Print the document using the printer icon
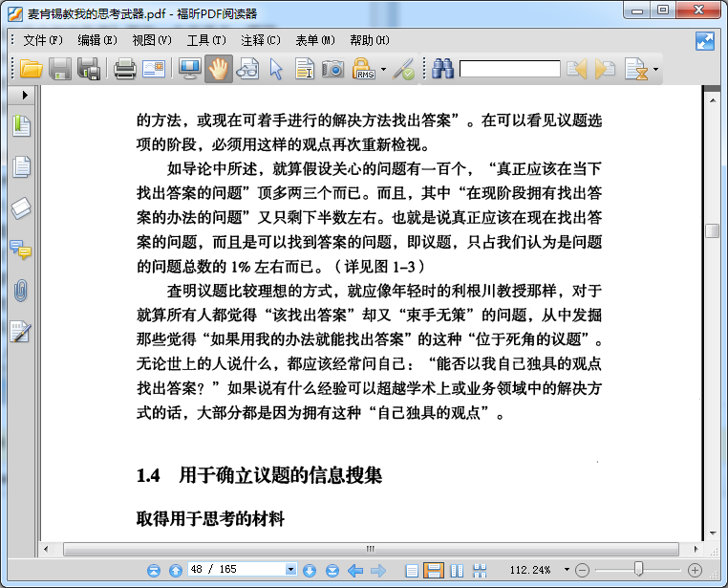This screenshot has height=588, width=728. (125, 69)
